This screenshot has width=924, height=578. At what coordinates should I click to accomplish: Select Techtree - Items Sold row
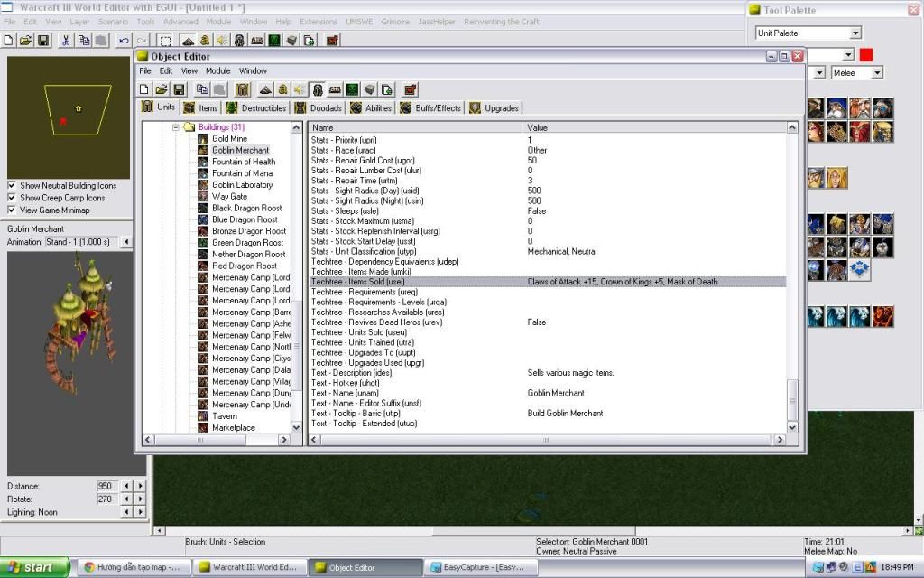point(548,282)
